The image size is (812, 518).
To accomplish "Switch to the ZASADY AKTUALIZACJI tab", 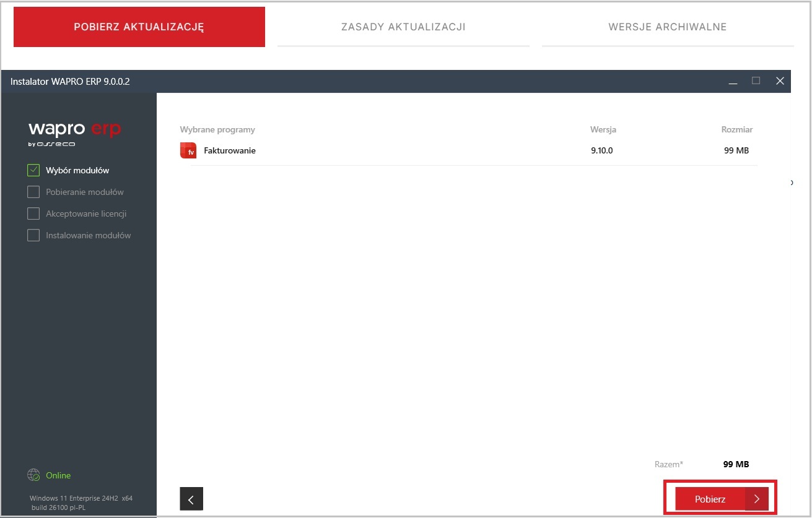I will (403, 27).
